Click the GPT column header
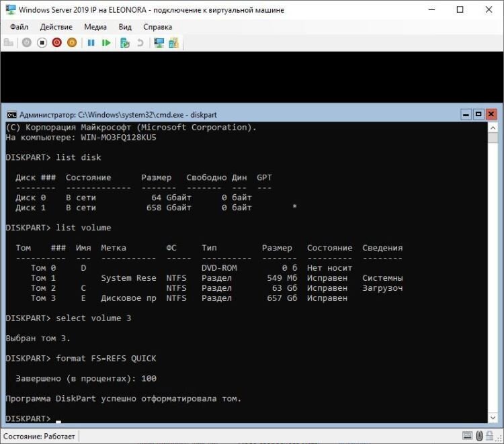The image size is (504, 444). tap(264, 177)
